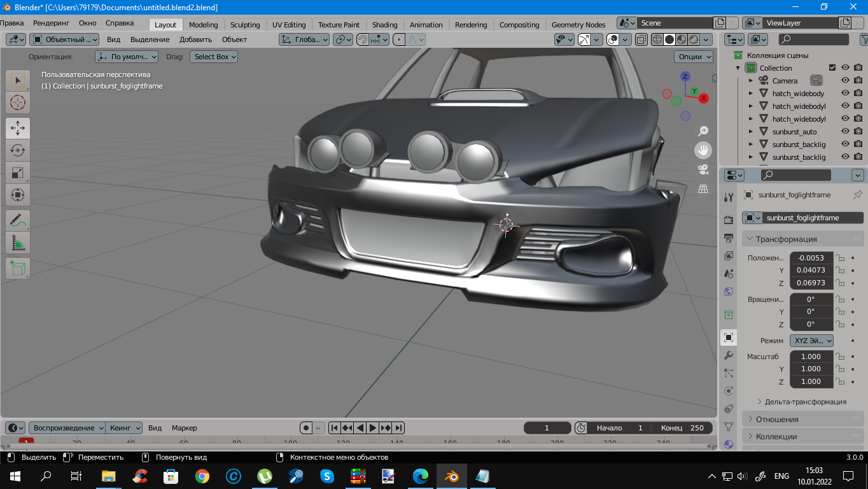Select the Measure tool
The width and height of the screenshot is (868, 489).
point(18,243)
